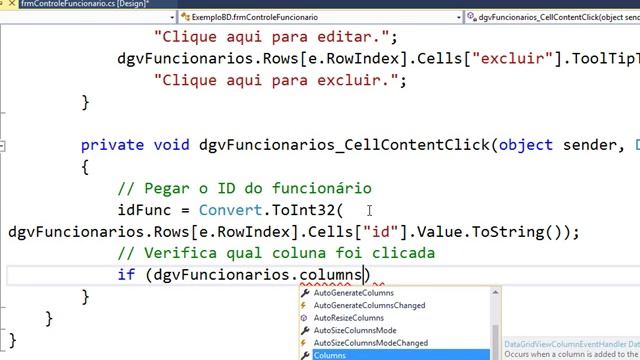This screenshot has height=360, width=640.
Task: Click the typed word columns in the if statement
Action: click(331, 275)
